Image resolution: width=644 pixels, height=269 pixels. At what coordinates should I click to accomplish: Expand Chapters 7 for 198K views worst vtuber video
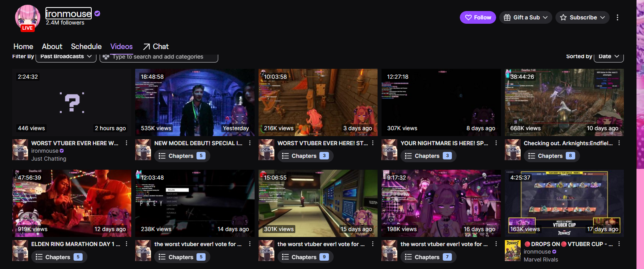[429, 257]
